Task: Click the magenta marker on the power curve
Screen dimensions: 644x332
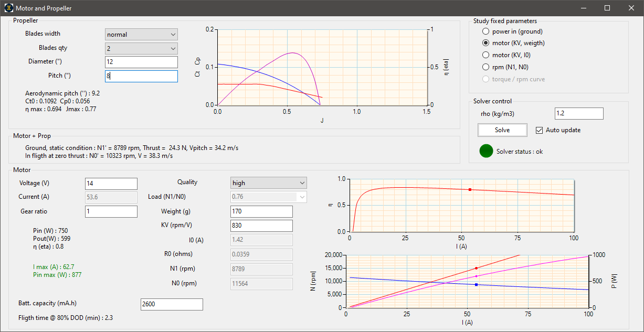Action: tap(476, 276)
